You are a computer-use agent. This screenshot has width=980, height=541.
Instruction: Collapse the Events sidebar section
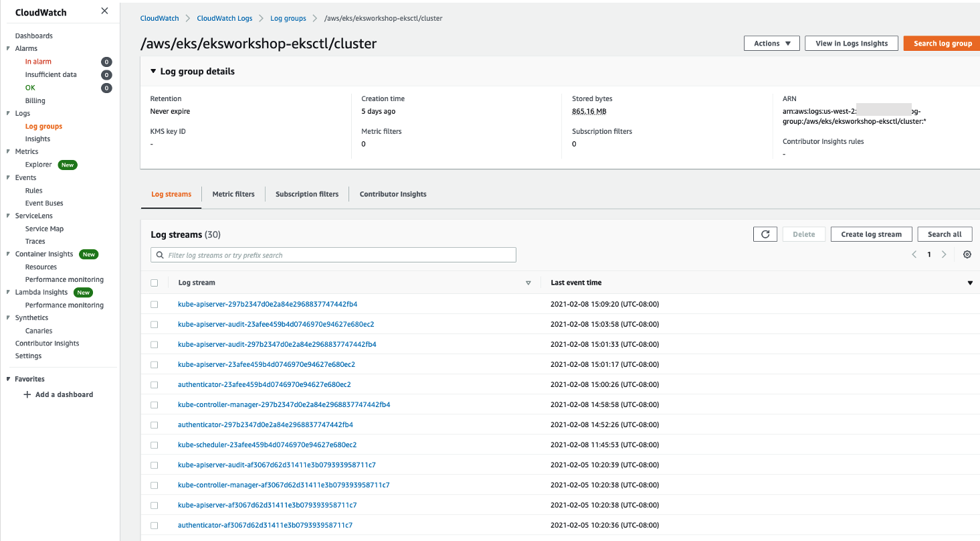tap(8, 178)
